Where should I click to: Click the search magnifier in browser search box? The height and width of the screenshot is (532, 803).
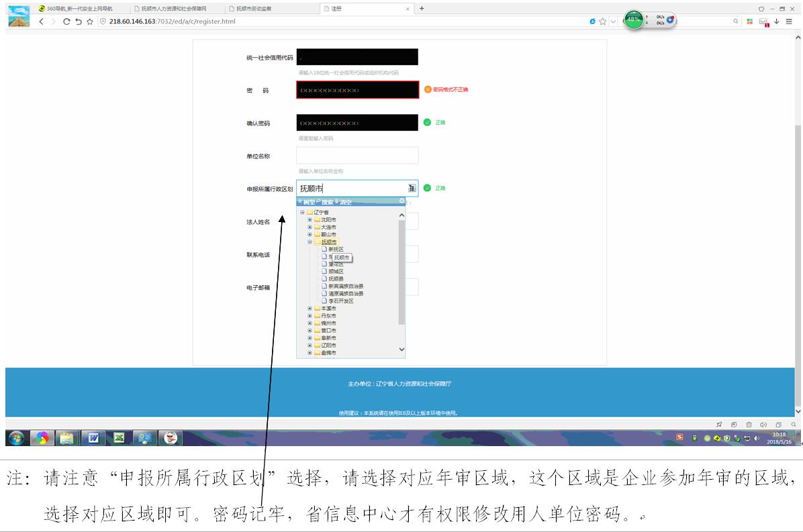coord(735,21)
